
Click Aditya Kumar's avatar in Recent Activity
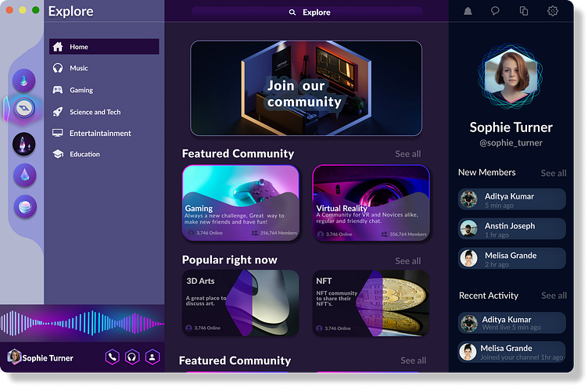click(x=468, y=323)
